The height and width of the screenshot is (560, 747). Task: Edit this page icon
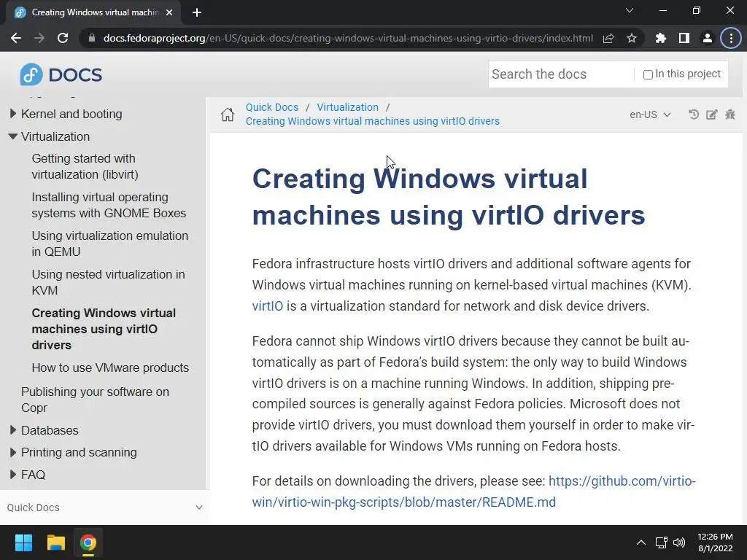click(x=712, y=114)
